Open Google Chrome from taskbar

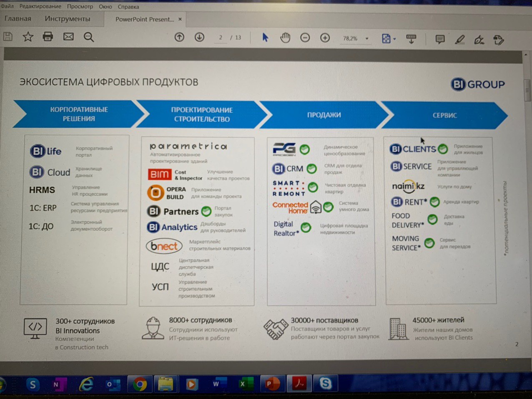click(140, 384)
